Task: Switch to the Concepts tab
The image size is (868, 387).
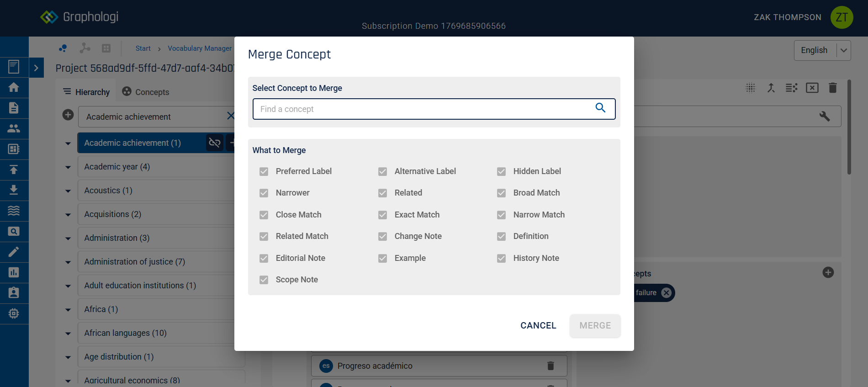Action: [x=146, y=92]
